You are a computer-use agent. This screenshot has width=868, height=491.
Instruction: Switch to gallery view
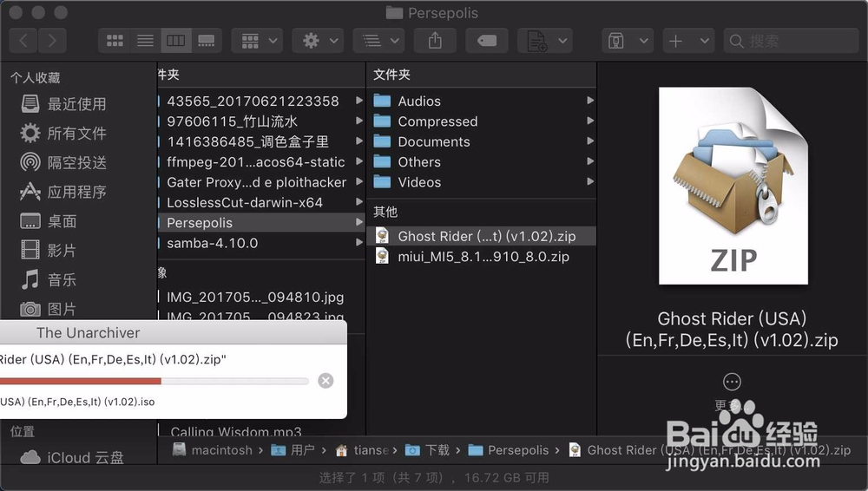(x=207, y=41)
